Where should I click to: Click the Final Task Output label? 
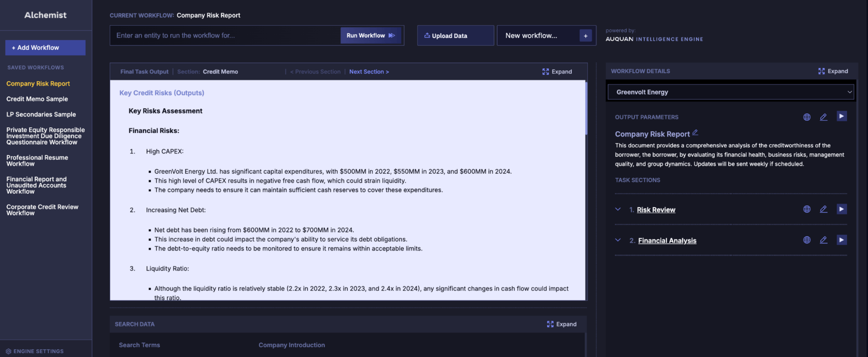[145, 72]
